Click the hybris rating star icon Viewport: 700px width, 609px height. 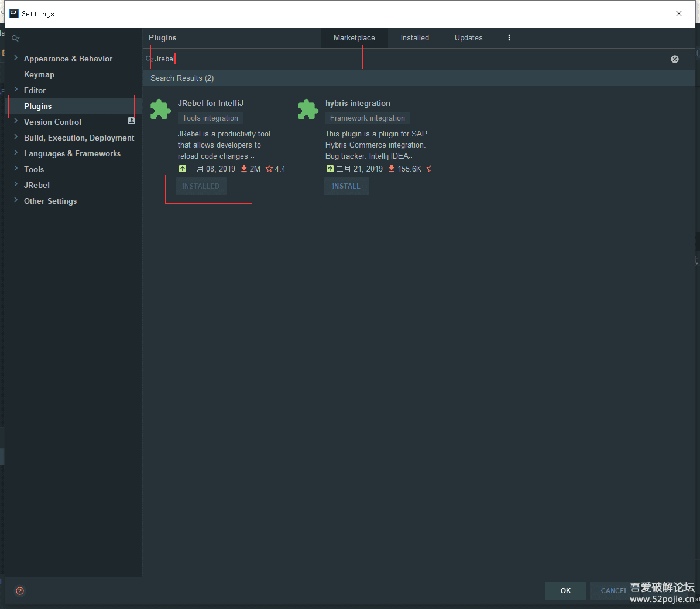pyautogui.click(x=429, y=169)
